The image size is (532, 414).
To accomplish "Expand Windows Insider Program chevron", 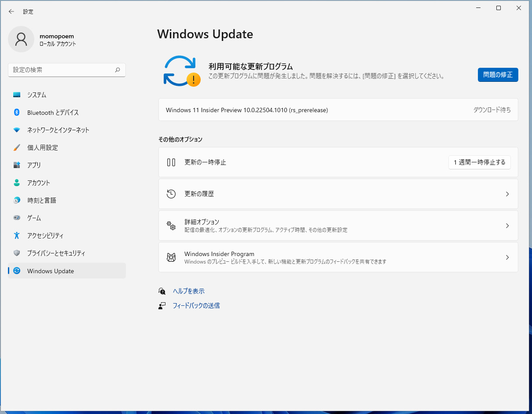I will coord(507,257).
